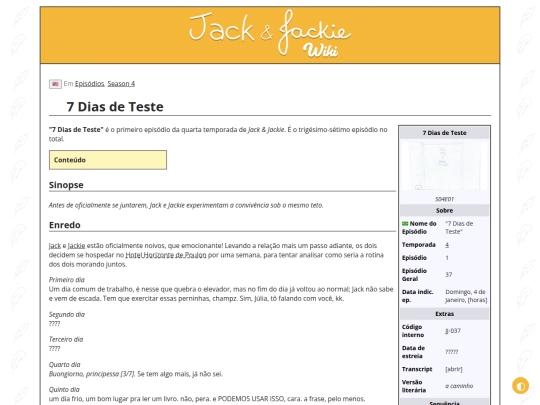
Task: Click the page title 7 Dias de Teste
Action: tap(115, 107)
